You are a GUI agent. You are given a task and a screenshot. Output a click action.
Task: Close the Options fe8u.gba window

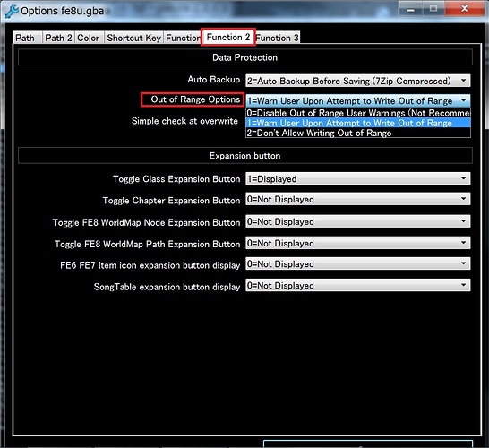click(464, 9)
